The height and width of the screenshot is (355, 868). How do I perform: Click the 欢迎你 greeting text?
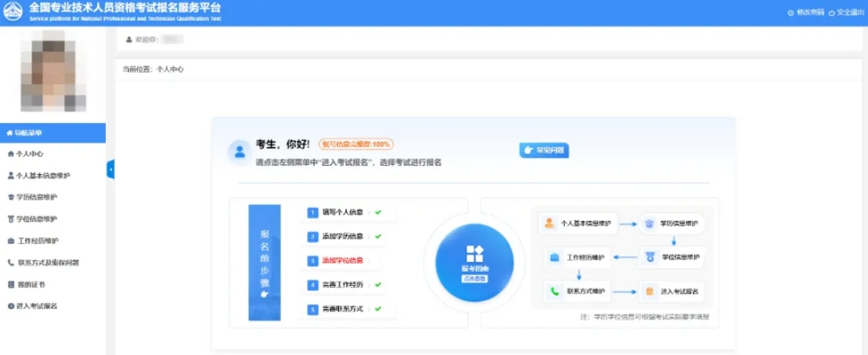point(147,39)
